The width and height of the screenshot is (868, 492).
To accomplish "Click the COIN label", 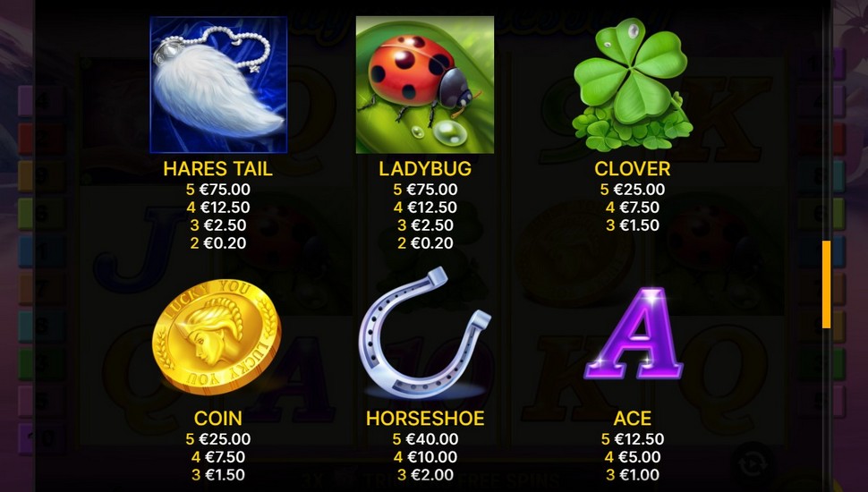I will point(218,418).
